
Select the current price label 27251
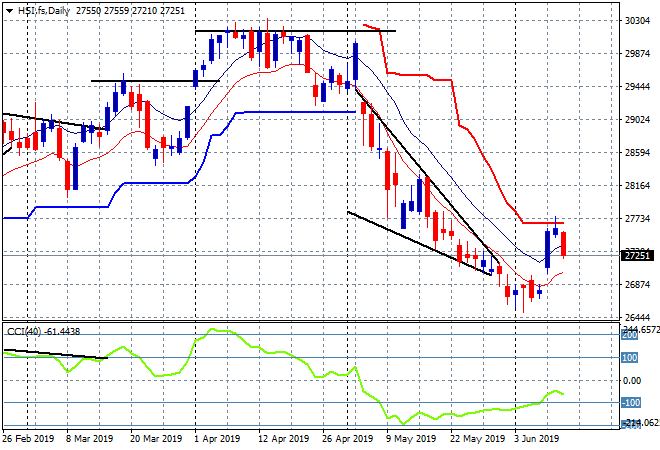pyautogui.click(x=637, y=256)
